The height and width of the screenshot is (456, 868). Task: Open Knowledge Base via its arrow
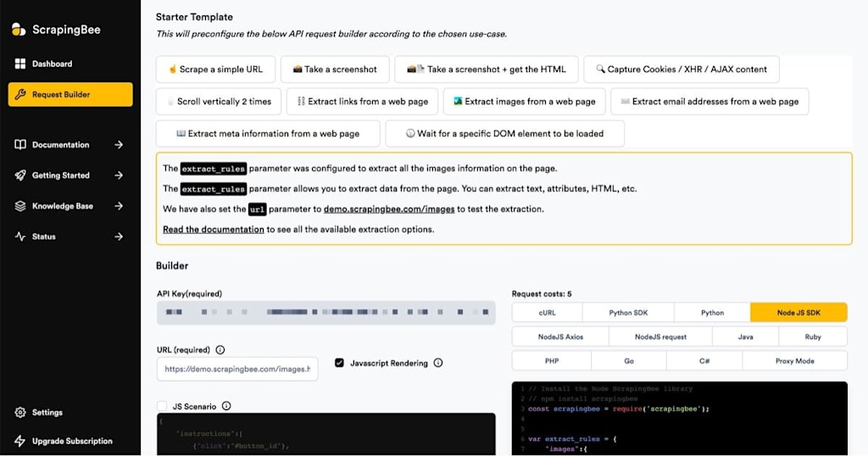point(119,206)
